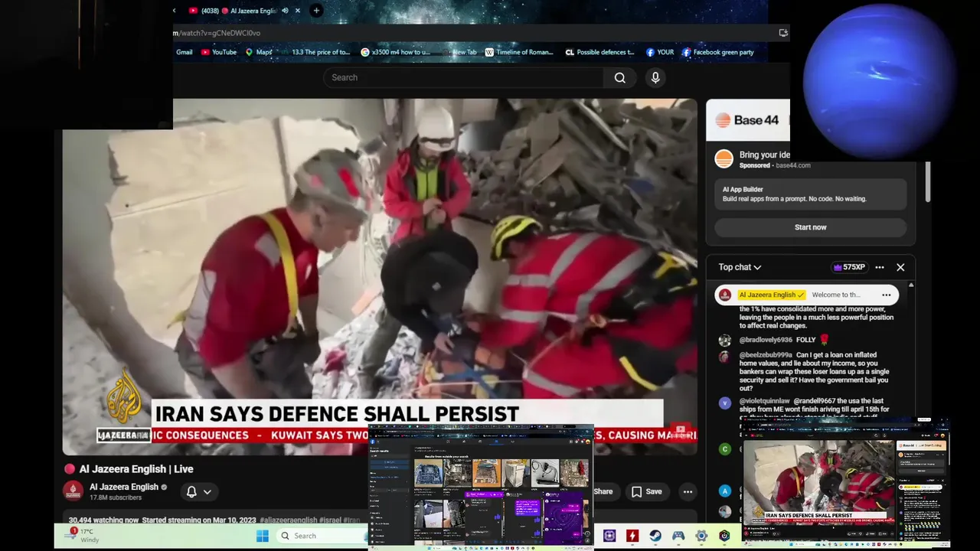Open 'Possible defences t...' bookmark
The height and width of the screenshot is (551, 980).
pos(599,52)
